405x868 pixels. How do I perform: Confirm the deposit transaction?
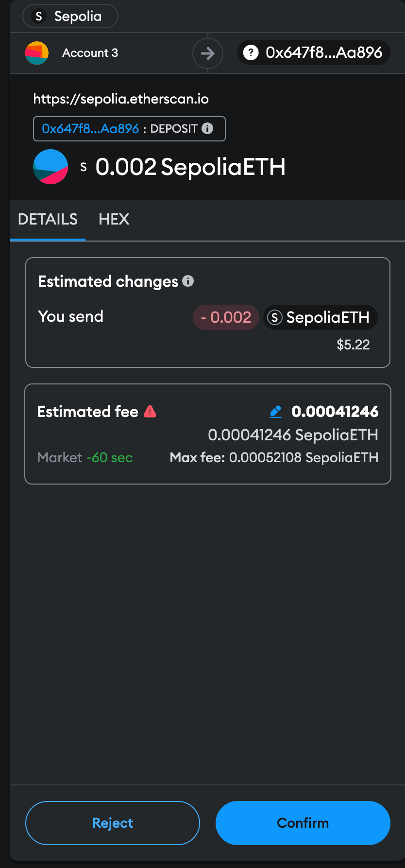(x=303, y=823)
